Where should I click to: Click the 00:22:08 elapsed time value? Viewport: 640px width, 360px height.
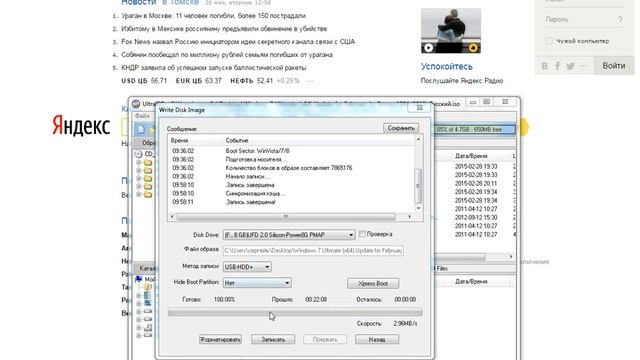click(x=316, y=300)
